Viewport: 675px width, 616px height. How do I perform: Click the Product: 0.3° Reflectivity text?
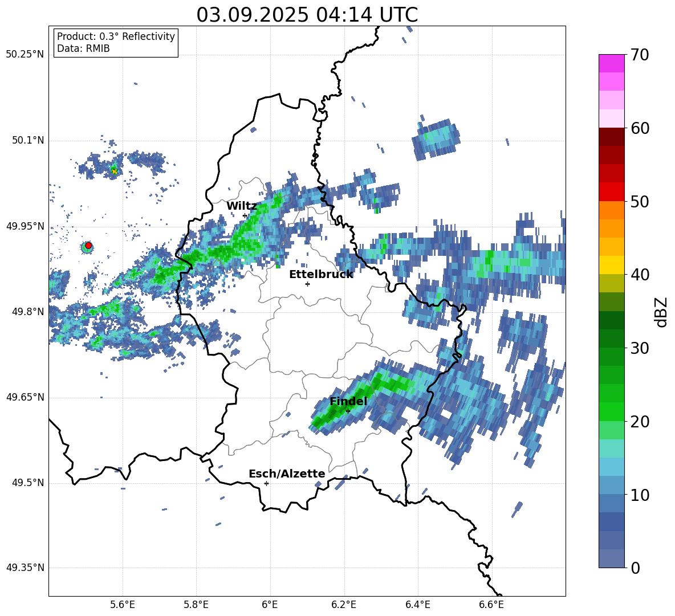tap(116, 36)
